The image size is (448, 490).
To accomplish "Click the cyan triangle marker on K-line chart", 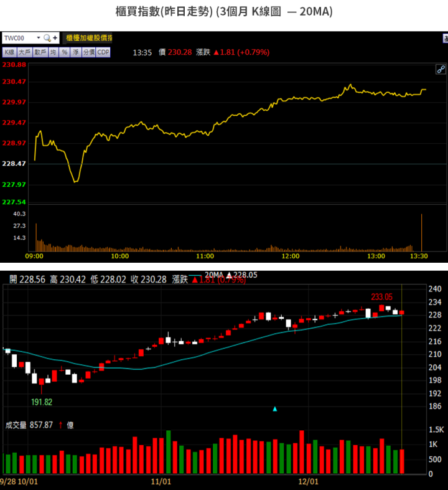I will tap(275, 409).
